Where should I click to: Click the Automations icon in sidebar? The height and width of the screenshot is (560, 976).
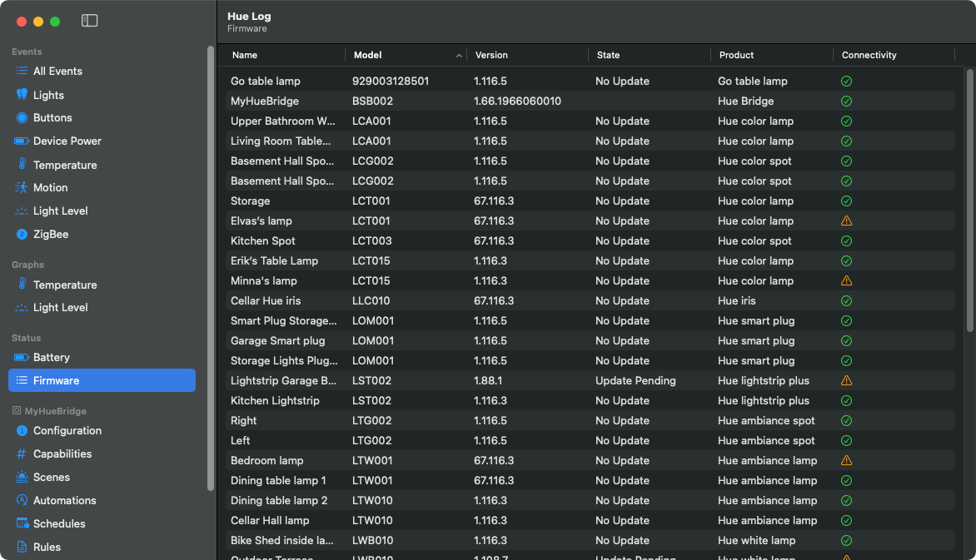click(22, 501)
